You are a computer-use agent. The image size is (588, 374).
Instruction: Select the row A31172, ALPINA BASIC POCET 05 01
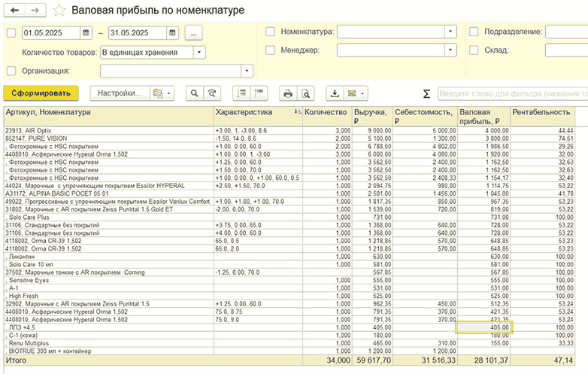point(289,193)
